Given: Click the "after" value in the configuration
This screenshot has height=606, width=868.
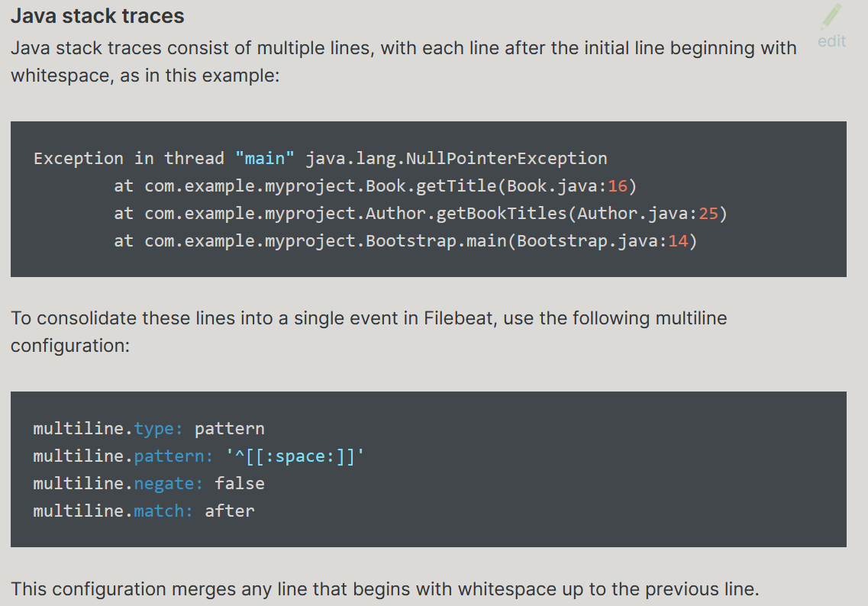Looking at the screenshot, I should click(x=229, y=511).
